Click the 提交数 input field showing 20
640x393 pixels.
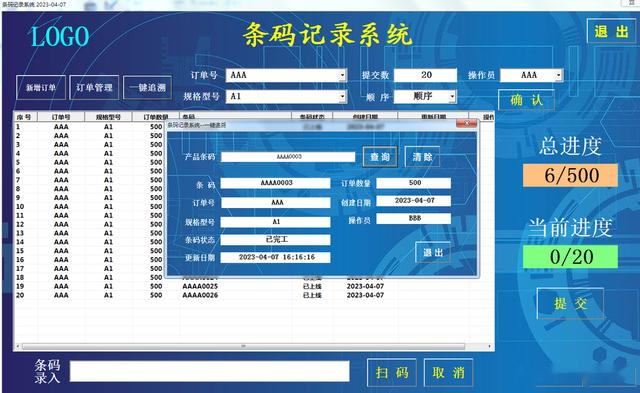[425, 75]
